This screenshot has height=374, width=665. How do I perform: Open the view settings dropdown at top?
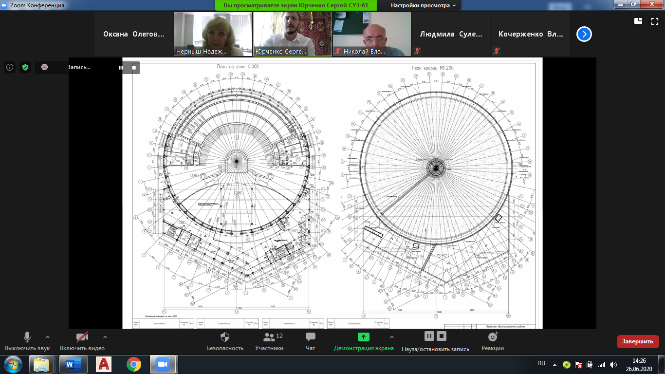pos(423,5)
